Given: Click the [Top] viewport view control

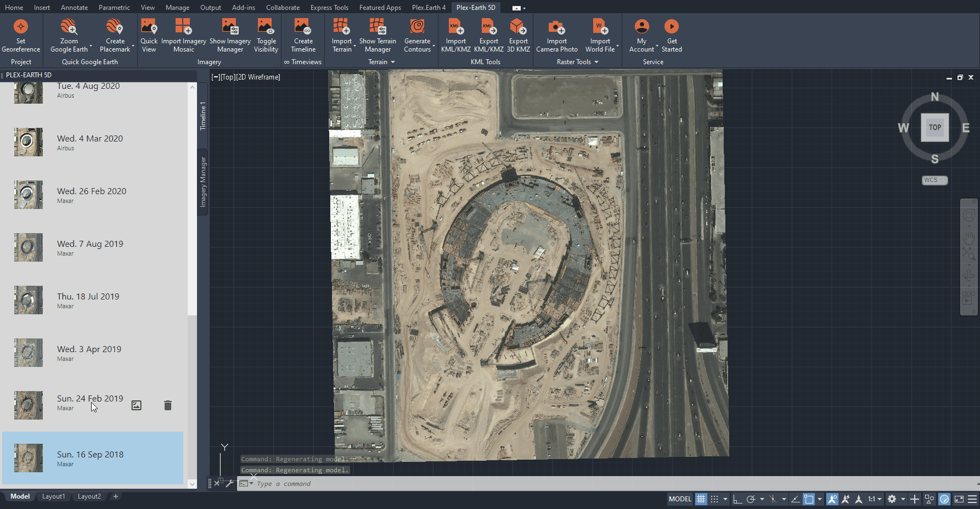Looking at the screenshot, I should [x=228, y=77].
